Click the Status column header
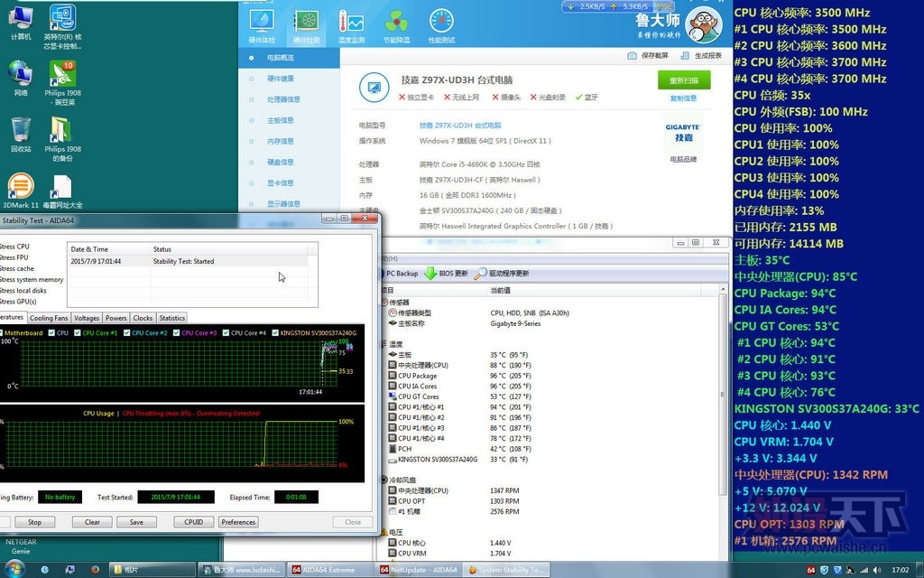Image resolution: width=924 pixels, height=578 pixels. point(229,249)
